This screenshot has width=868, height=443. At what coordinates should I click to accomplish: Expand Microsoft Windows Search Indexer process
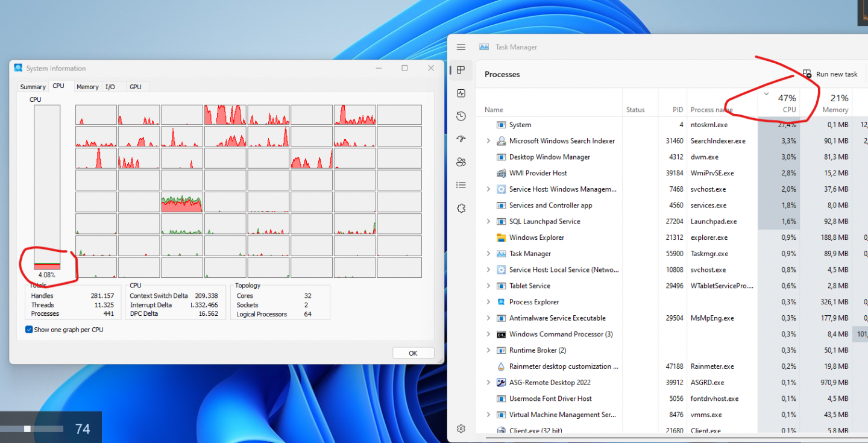[488, 141]
